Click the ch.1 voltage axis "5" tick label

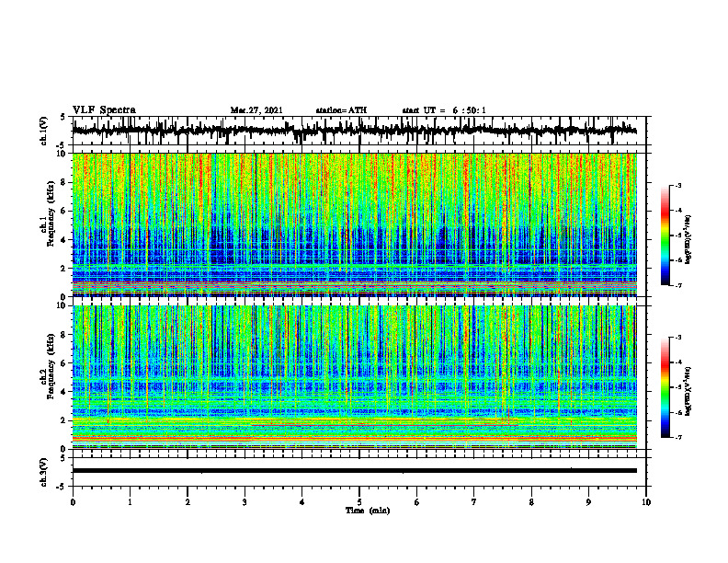63,118
